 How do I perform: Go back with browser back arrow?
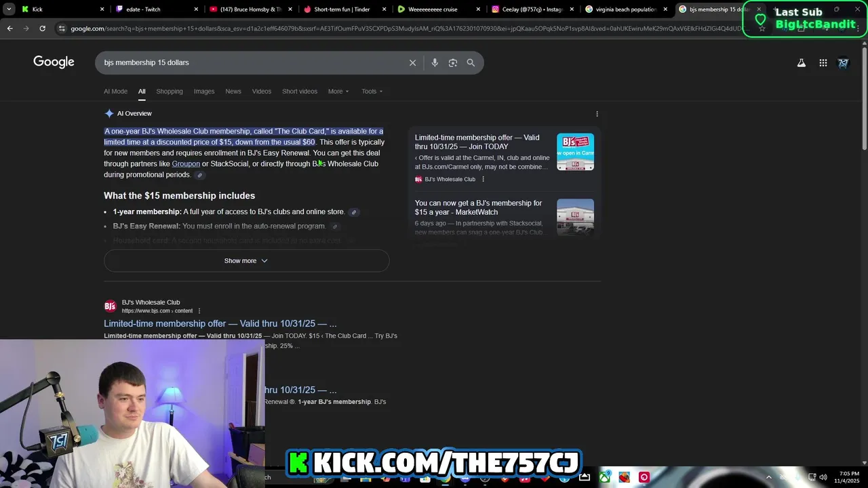(9, 28)
